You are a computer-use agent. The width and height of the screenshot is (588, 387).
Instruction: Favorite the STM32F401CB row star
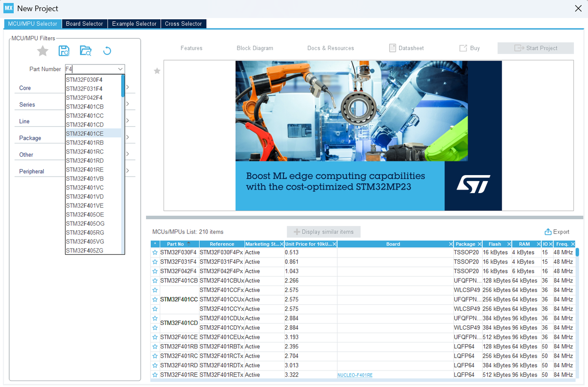155,281
